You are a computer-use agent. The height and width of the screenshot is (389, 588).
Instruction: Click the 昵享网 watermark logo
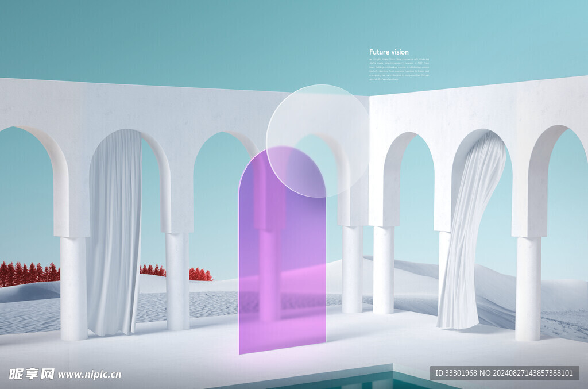[x=32, y=373]
